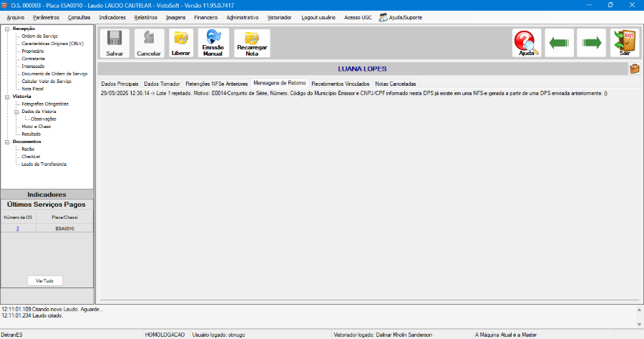
Task: Click the Sair exit icon
Action: point(625,43)
